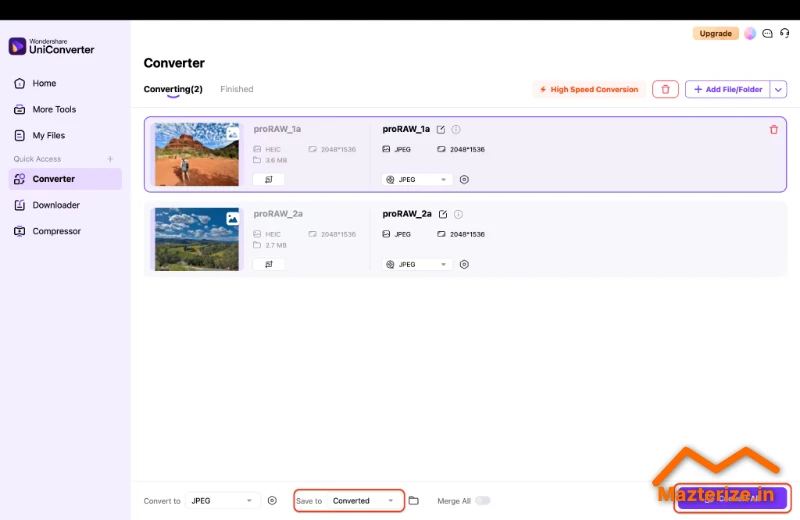Open output settings gear for proRAW_1a
The width and height of the screenshot is (800, 520).
pyautogui.click(x=464, y=179)
